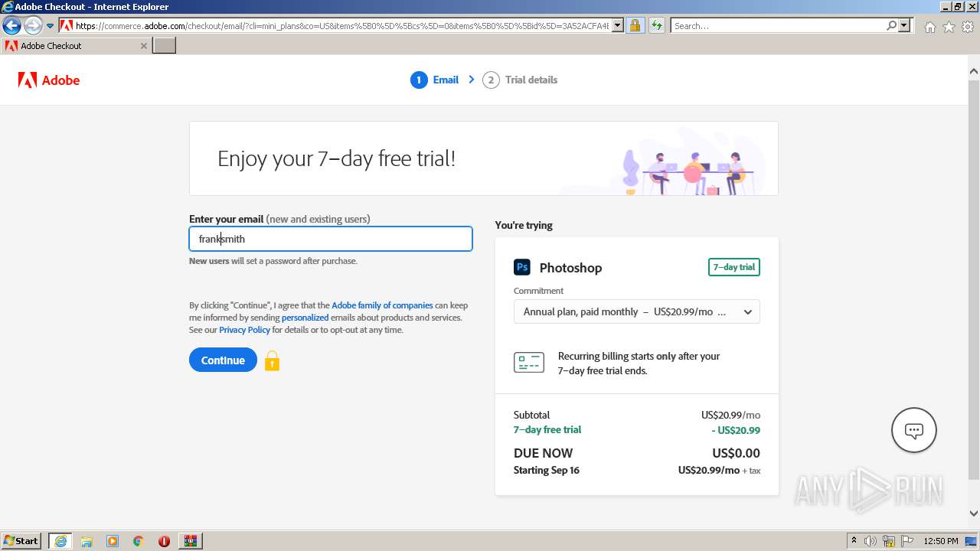Open a new blank tab

click(x=165, y=46)
